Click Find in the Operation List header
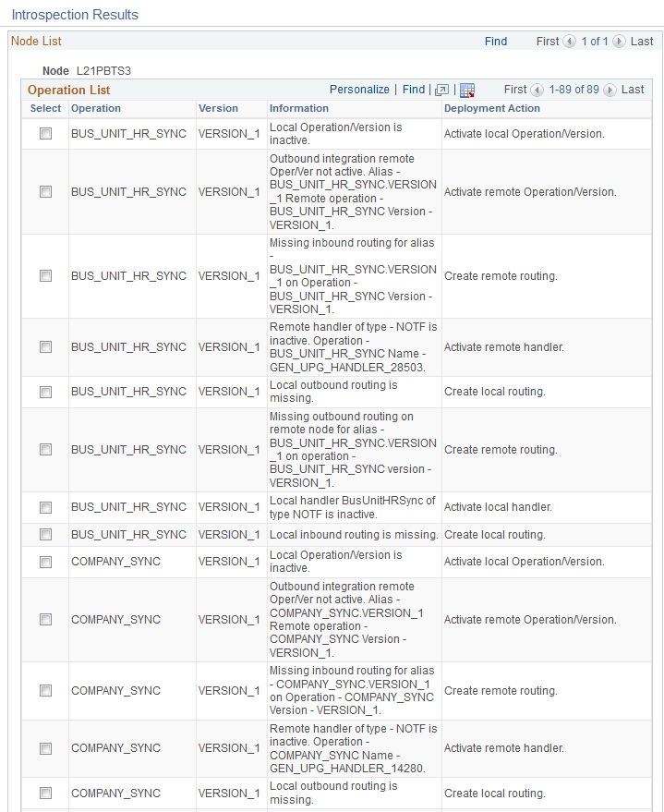 [x=413, y=90]
